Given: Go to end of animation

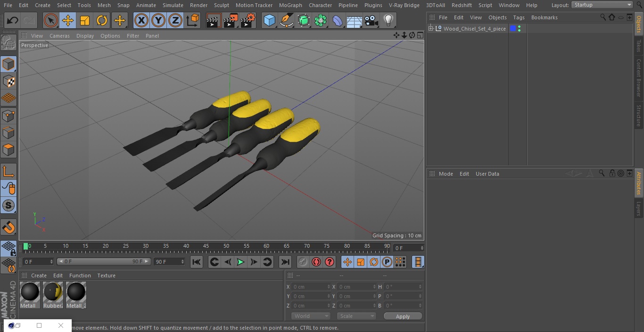Looking at the screenshot, I should pos(285,262).
